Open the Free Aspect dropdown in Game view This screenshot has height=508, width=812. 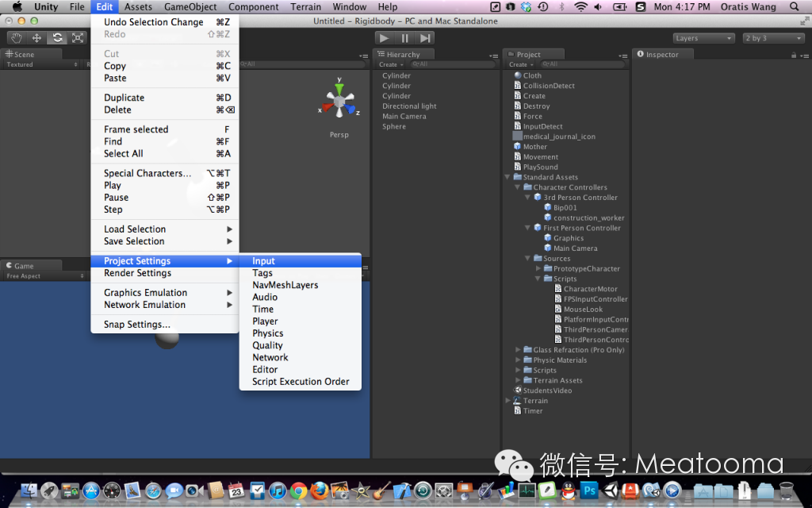pos(44,276)
